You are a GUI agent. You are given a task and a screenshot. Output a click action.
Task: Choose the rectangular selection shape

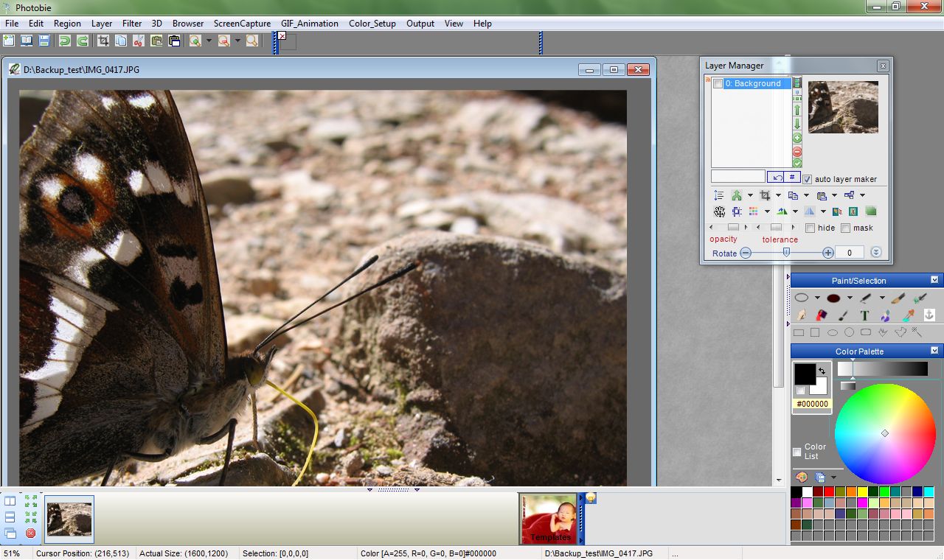pyautogui.click(x=799, y=332)
